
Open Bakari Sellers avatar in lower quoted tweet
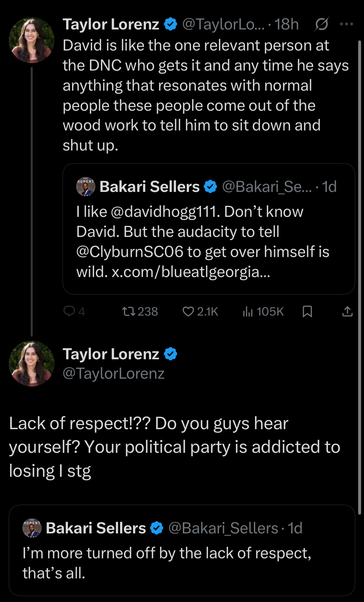(32, 528)
